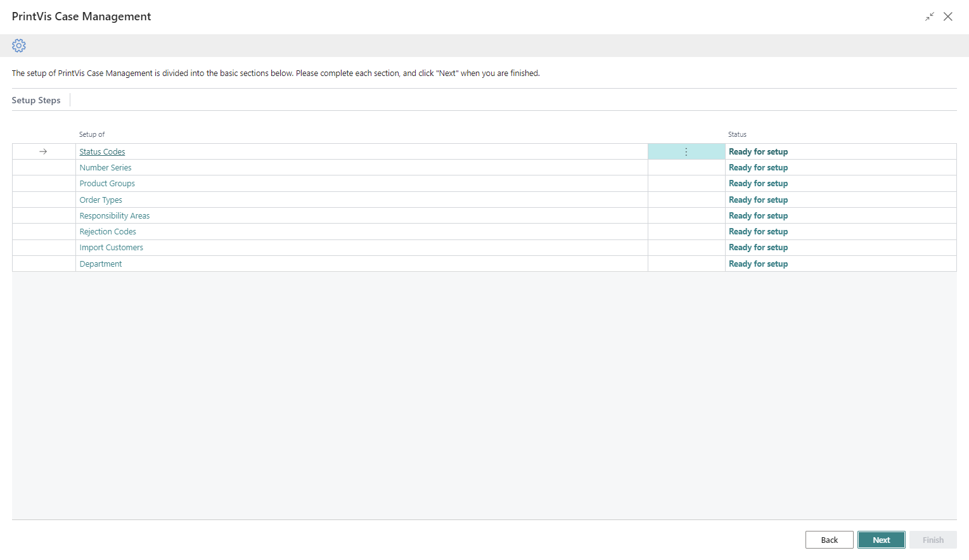Open the Rejection Codes setup link
Image resolution: width=969 pixels, height=560 pixels.
click(108, 232)
